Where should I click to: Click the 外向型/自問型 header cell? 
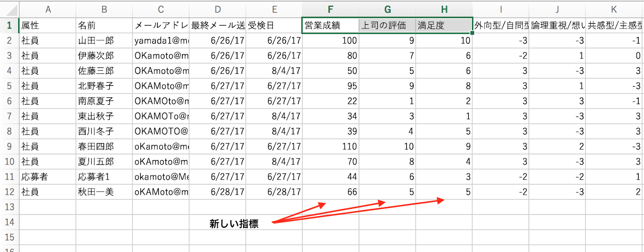coord(501,25)
